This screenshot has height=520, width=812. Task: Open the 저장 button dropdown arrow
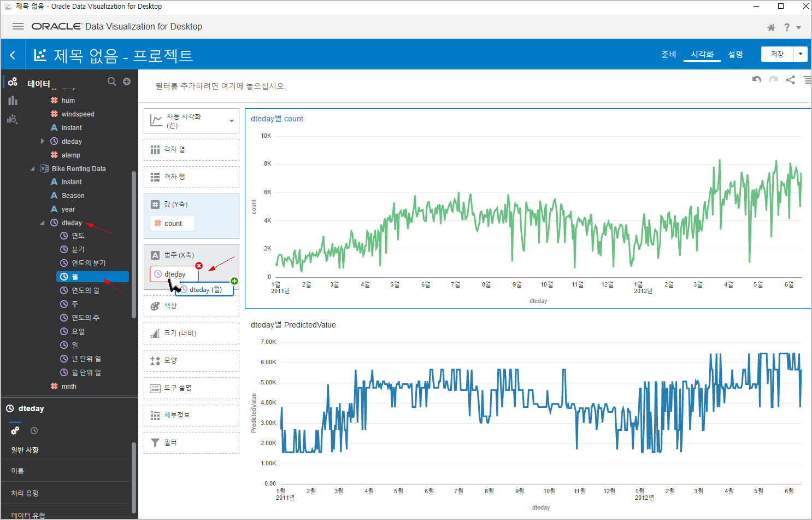(x=801, y=54)
